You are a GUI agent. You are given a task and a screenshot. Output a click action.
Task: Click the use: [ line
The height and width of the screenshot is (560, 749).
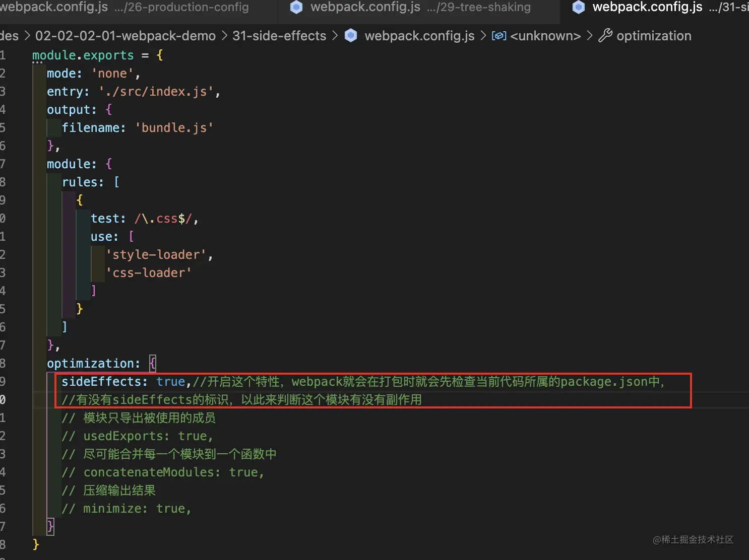(x=112, y=236)
